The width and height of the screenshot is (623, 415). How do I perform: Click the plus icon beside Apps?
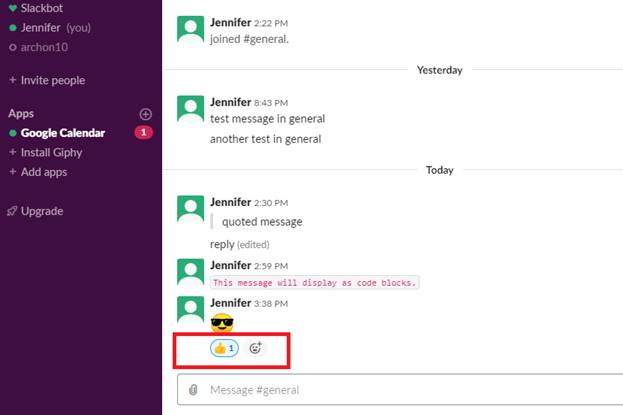(145, 114)
